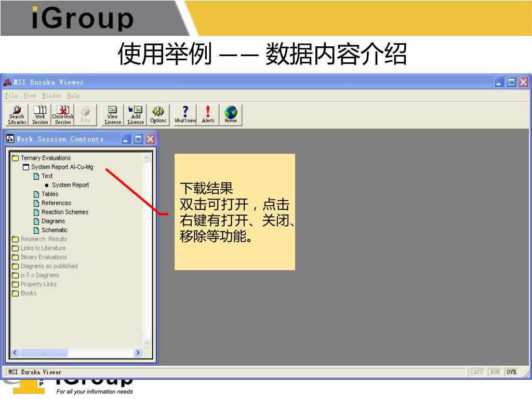Click the MSI Eureka Viewer title bar icon
Screen dimensions: 532x399
coord(7,82)
